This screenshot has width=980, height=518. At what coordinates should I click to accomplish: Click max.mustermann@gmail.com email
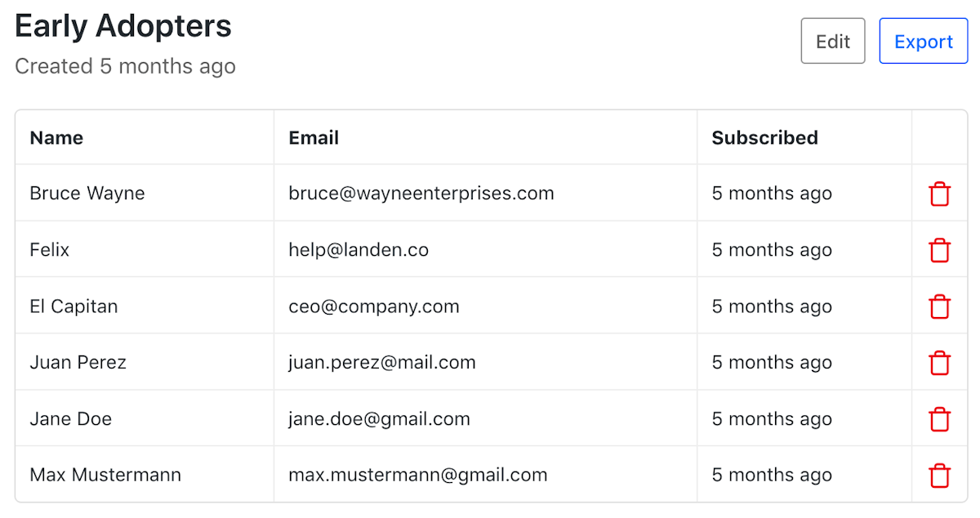coord(418,476)
